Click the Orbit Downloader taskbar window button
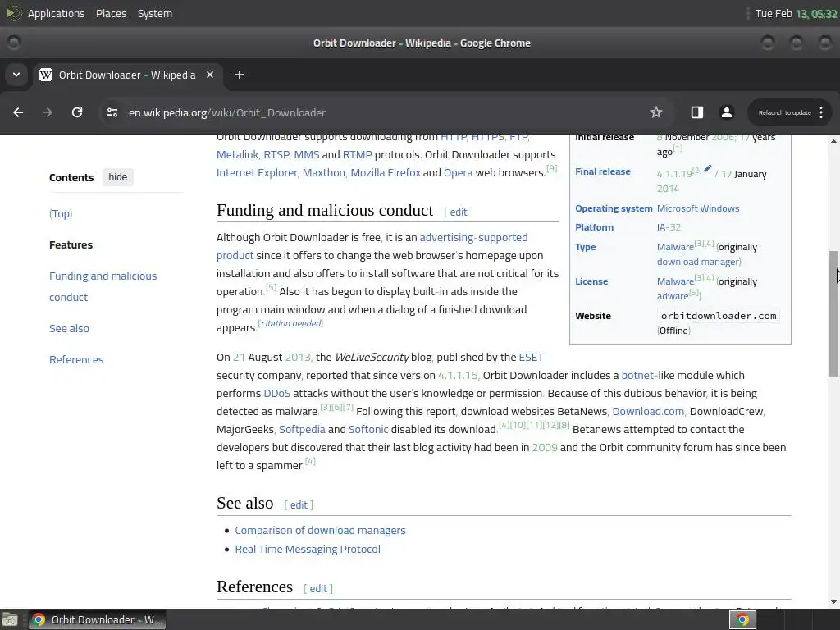Screen dimensions: 840x630 coord(97,620)
